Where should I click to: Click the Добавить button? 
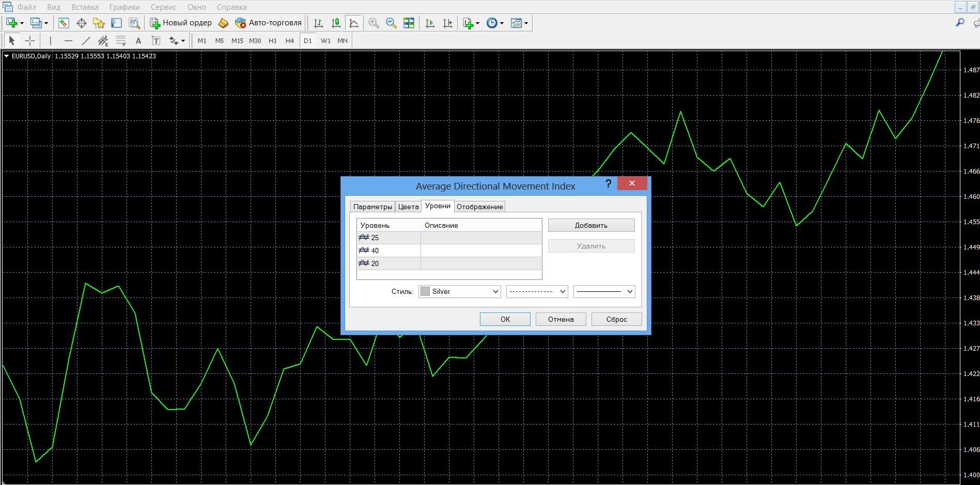coord(591,225)
